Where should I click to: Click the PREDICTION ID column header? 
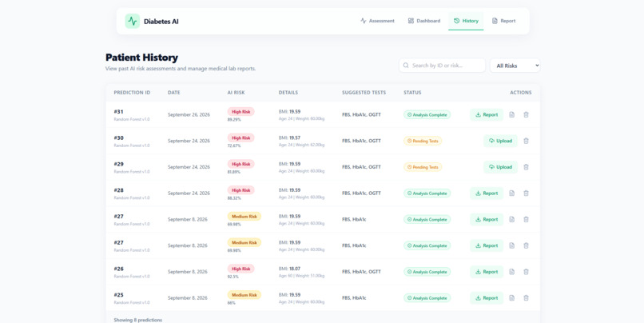pyautogui.click(x=132, y=93)
